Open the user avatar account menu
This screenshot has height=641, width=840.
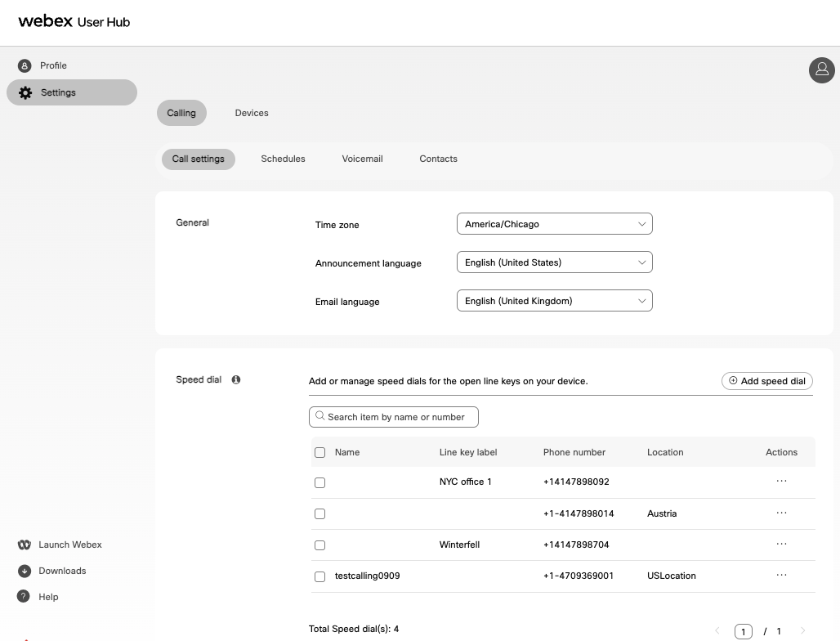point(821,70)
